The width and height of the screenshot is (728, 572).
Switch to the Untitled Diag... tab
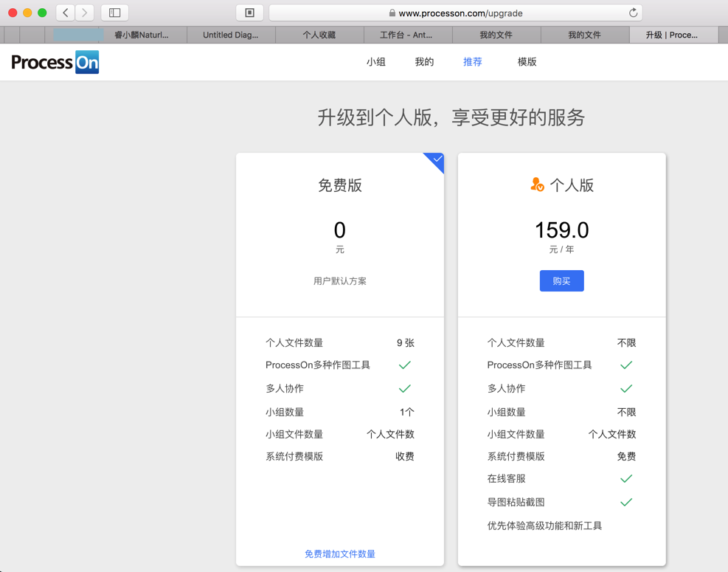click(231, 35)
